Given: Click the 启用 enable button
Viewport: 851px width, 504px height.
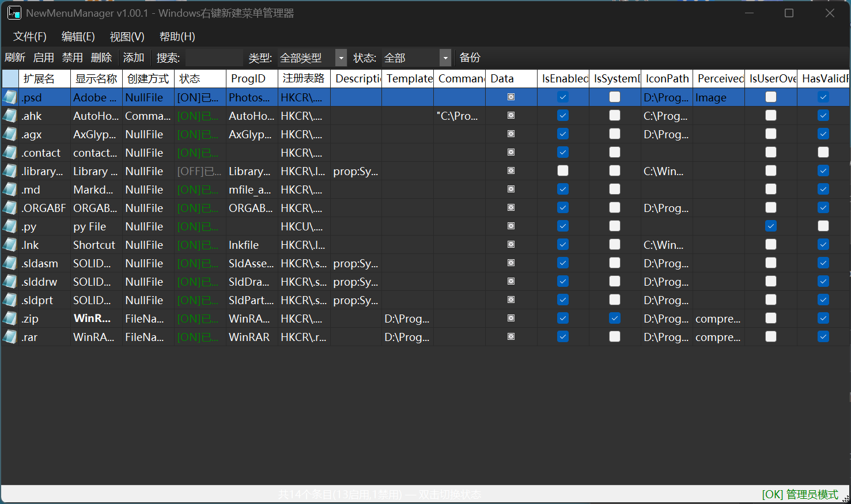Looking at the screenshot, I should coord(44,58).
